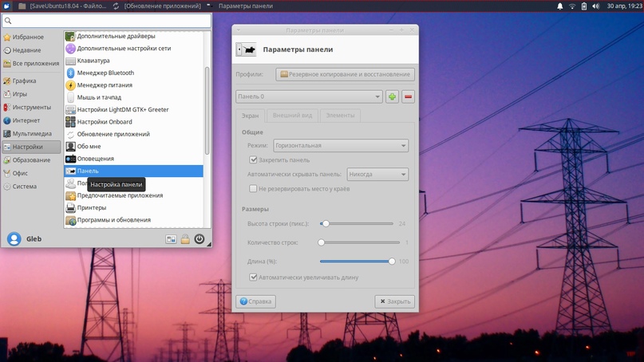Viewport: 644px width, 362px height.
Task: Switch to the "Внешний вид" tab
Action: click(292, 116)
